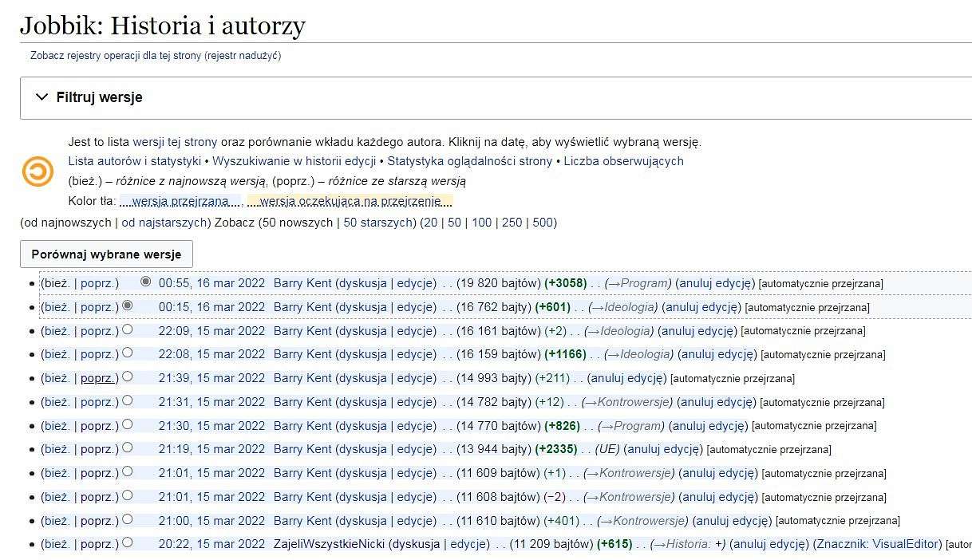Open rejestr nadużyć link

[x=243, y=56]
